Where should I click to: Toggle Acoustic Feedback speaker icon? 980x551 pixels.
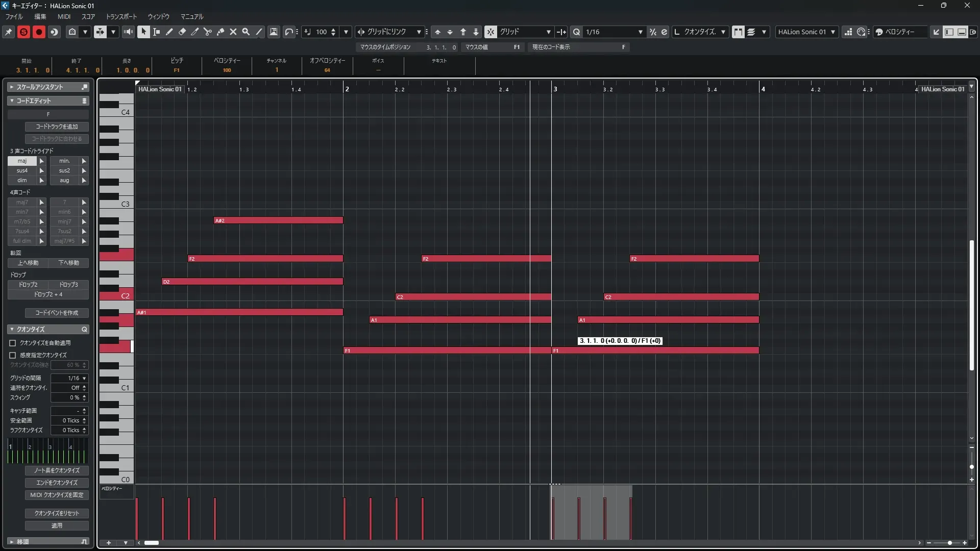[128, 32]
